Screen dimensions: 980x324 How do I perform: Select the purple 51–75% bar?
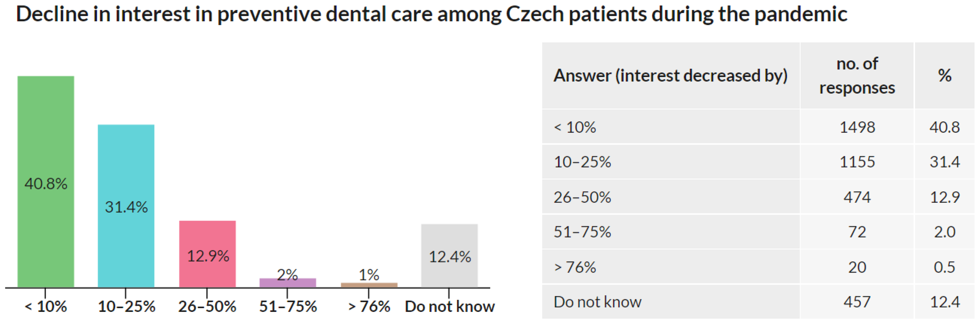[288, 283]
